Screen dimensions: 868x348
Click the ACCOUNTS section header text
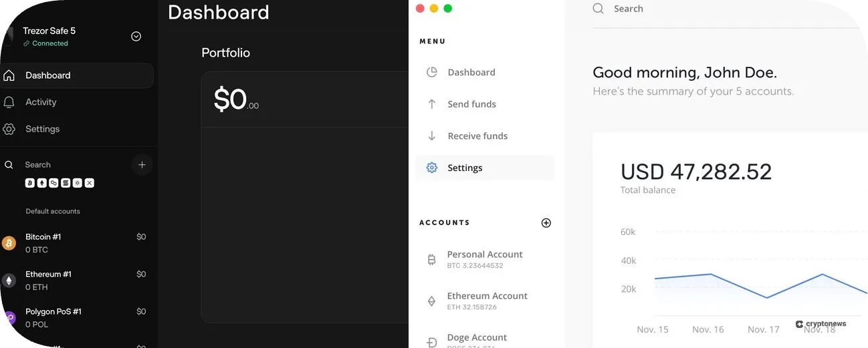coord(445,222)
